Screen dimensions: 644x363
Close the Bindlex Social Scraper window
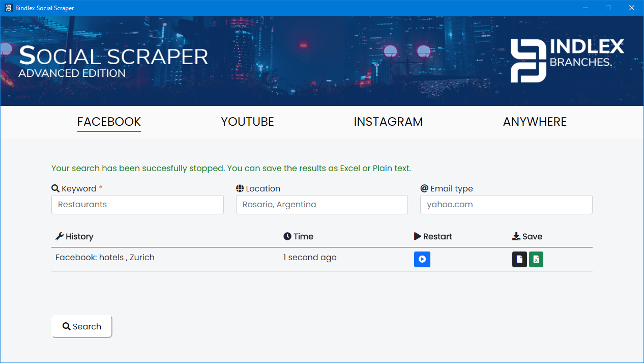[x=632, y=8]
